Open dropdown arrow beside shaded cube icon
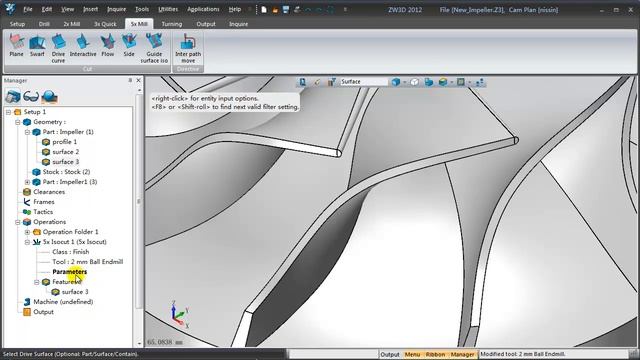 pos(404,82)
